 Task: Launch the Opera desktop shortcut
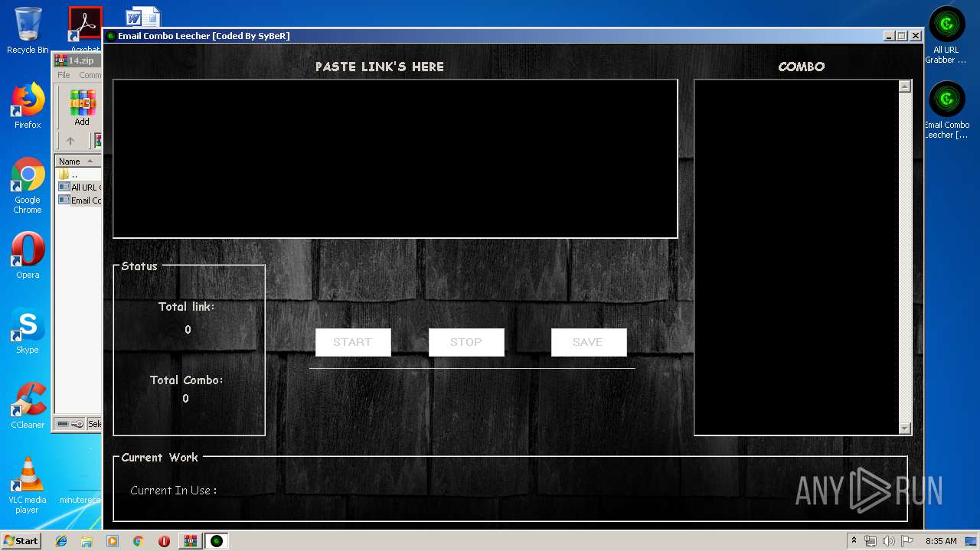[x=28, y=256]
